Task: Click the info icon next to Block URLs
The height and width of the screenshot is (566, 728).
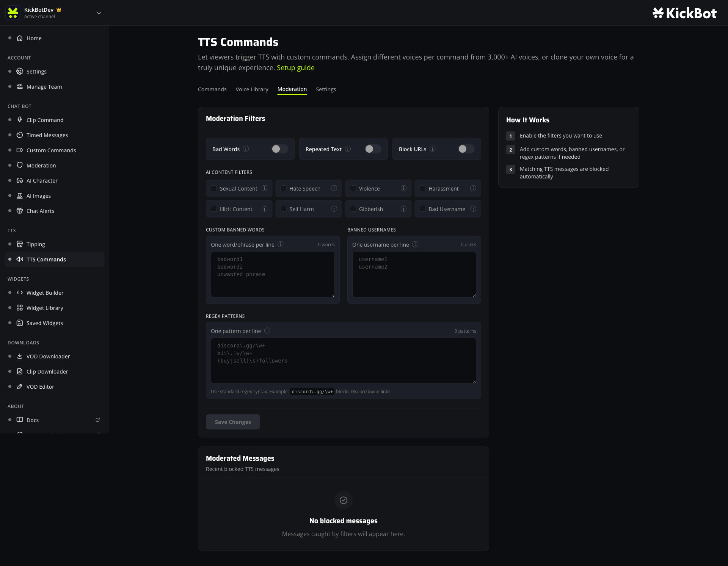Action: [x=433, y=149]
